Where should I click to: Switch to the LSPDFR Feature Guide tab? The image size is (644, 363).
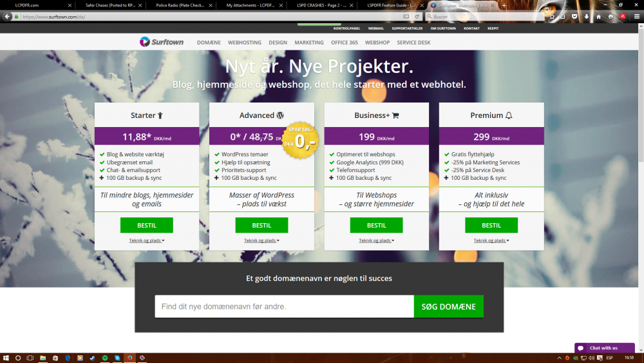392,5
